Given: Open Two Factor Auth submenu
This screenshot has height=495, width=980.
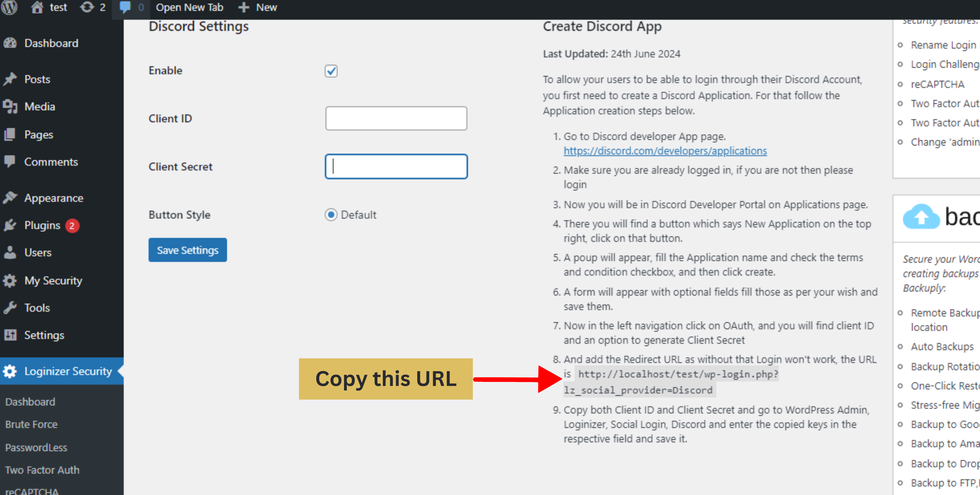Looking at the screenshot, I should [42, 470].
